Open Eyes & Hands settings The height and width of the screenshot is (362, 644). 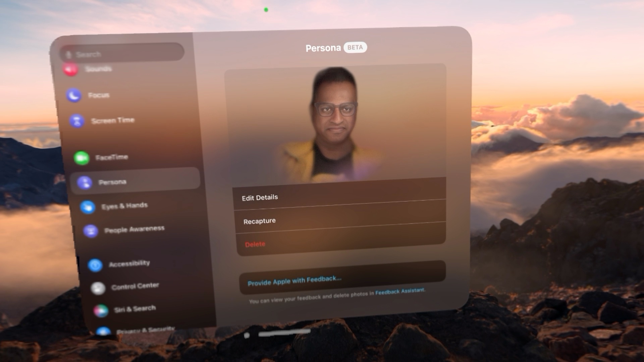click(124, 205)
